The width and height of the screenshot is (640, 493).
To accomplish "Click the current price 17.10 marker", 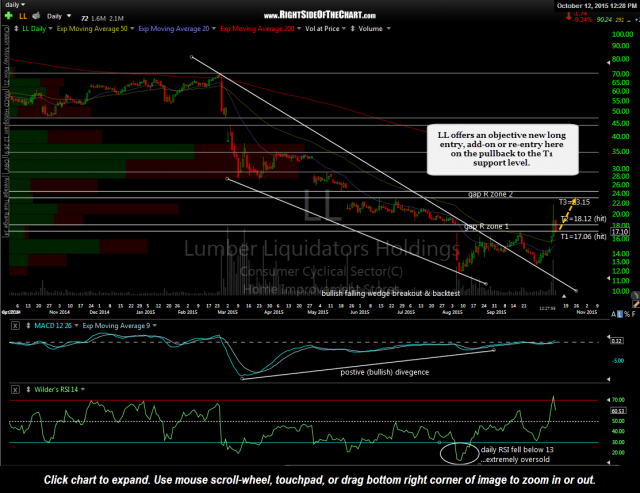I will [x=626, y=232].
